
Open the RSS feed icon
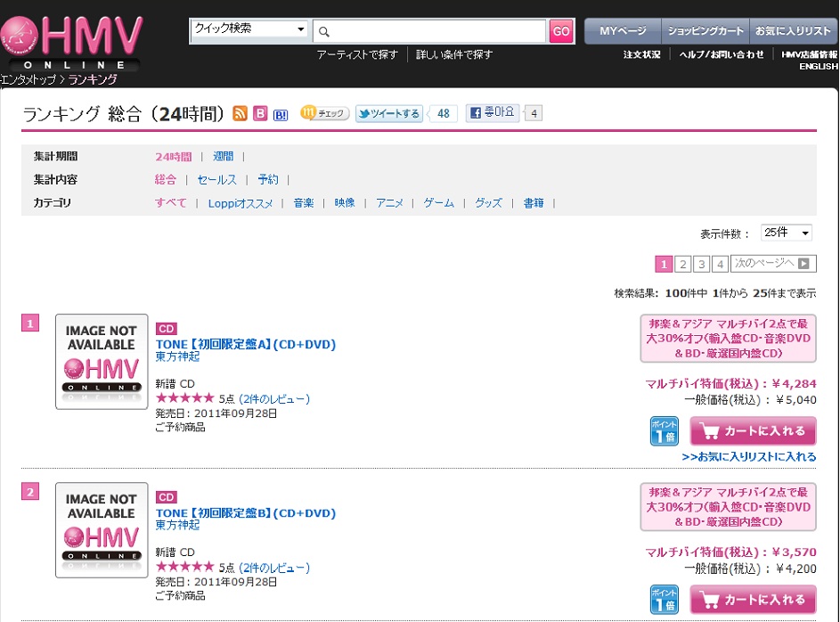pyautogui.click(x=240, y=113)
